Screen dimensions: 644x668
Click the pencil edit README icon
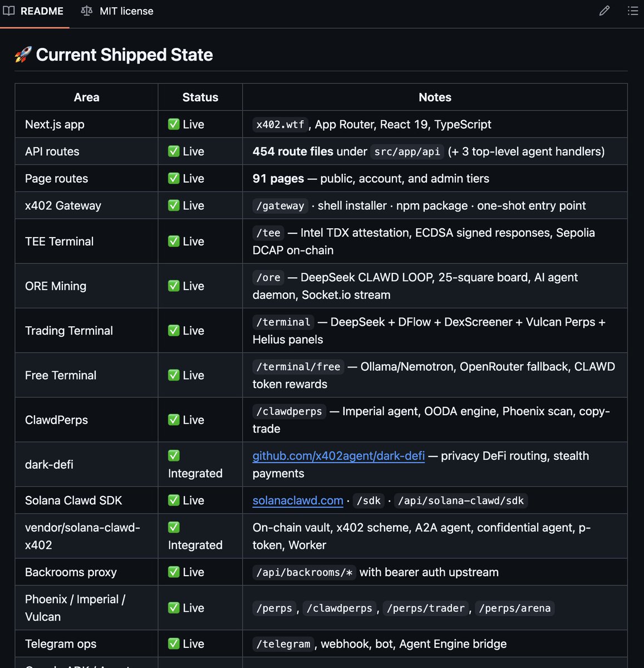[x=604, y=11]
